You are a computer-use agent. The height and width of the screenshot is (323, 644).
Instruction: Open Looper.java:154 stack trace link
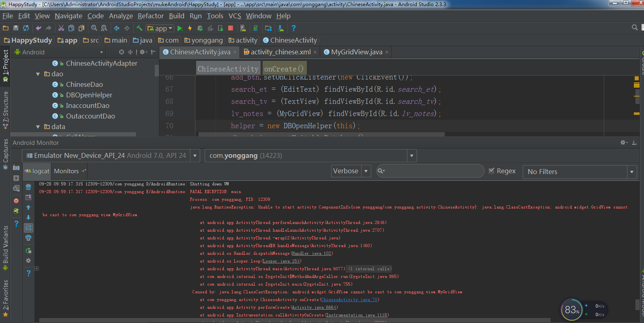pyautogui.click(x=281, y=261)
